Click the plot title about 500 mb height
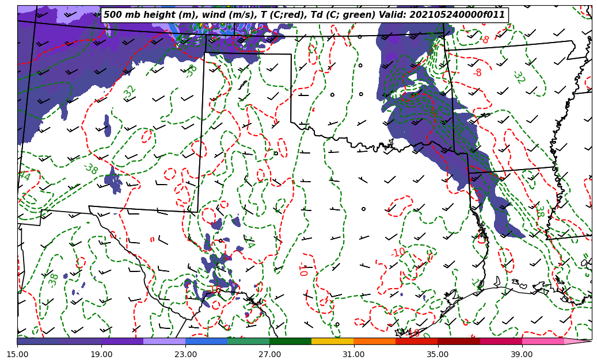 click(304, 15)
